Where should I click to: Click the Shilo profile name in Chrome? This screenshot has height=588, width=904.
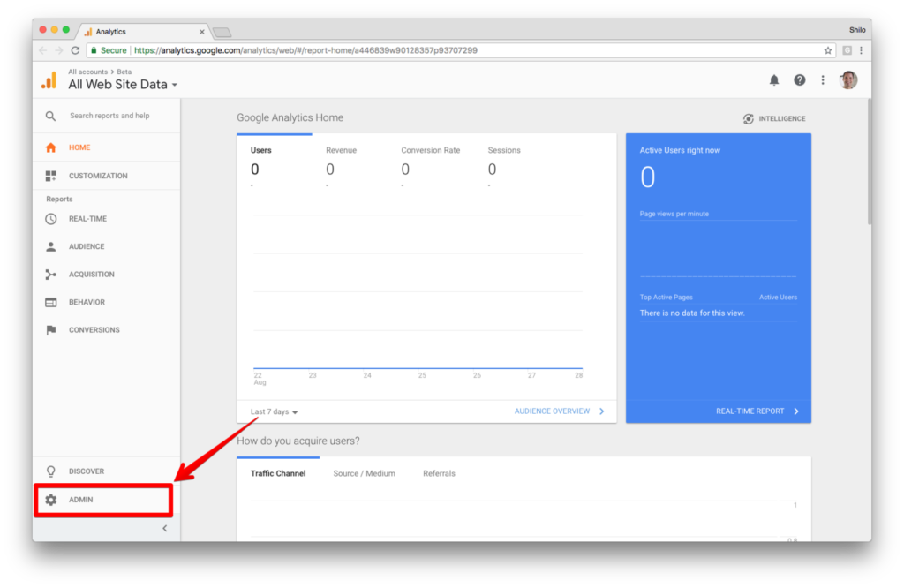tap(856, 30)
